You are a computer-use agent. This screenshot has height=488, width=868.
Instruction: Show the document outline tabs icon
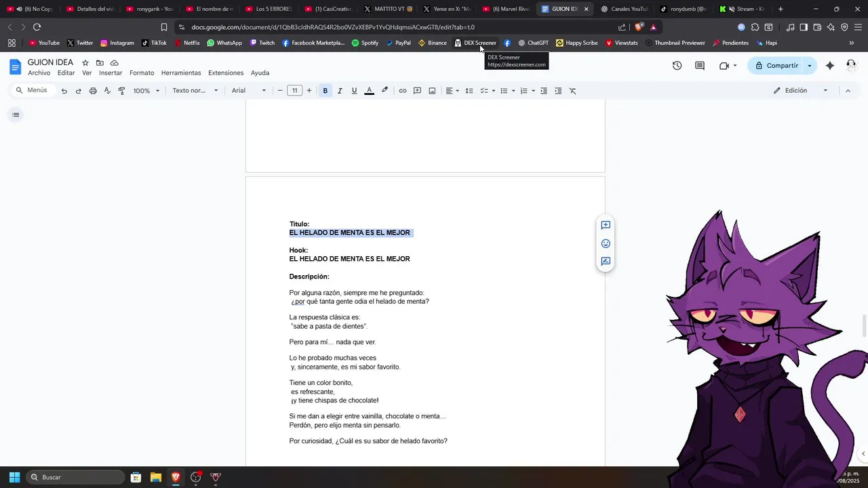click(16, 115)
